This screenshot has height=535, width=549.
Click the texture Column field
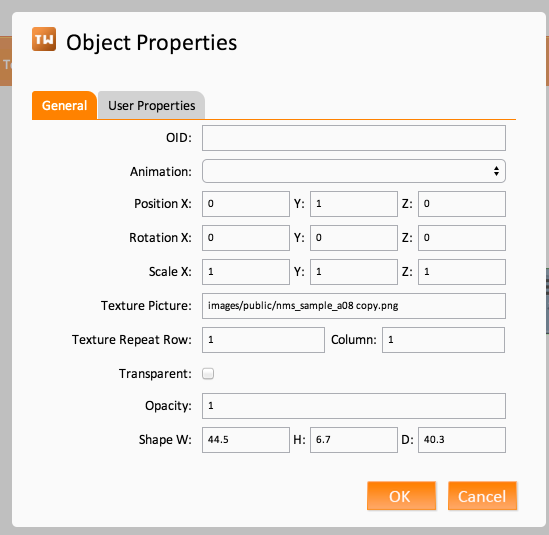point(443,340)
